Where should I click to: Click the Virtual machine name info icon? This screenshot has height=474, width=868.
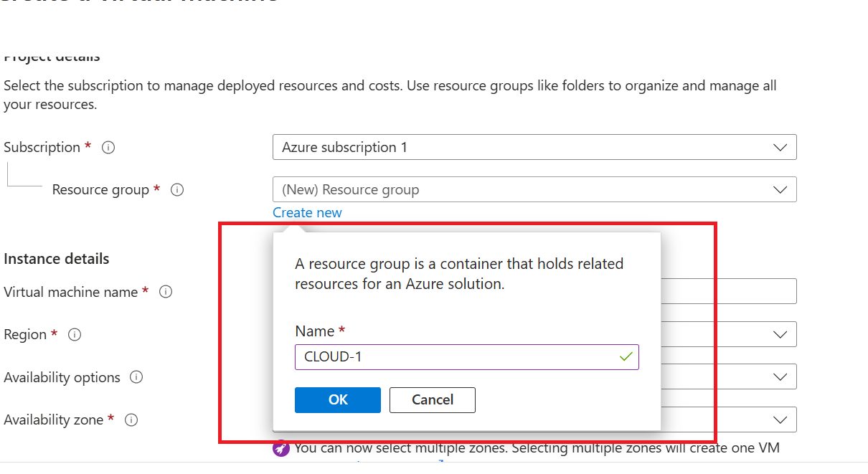coord(166,292)
